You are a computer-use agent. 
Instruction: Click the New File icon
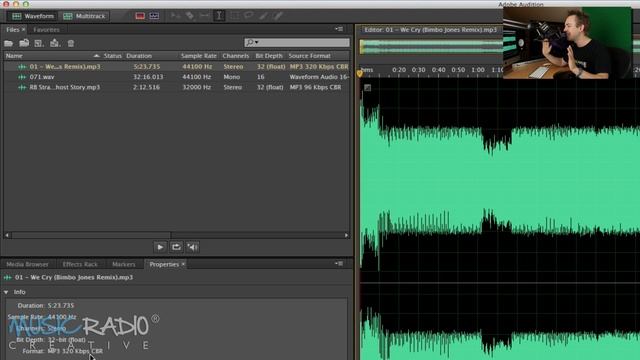pos(39,43)
